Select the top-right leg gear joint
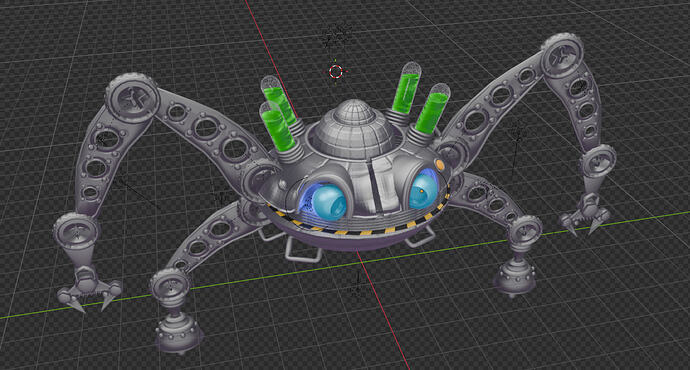Image resolution: width=690 pixels, height=370 pixels. coord(562,55)
